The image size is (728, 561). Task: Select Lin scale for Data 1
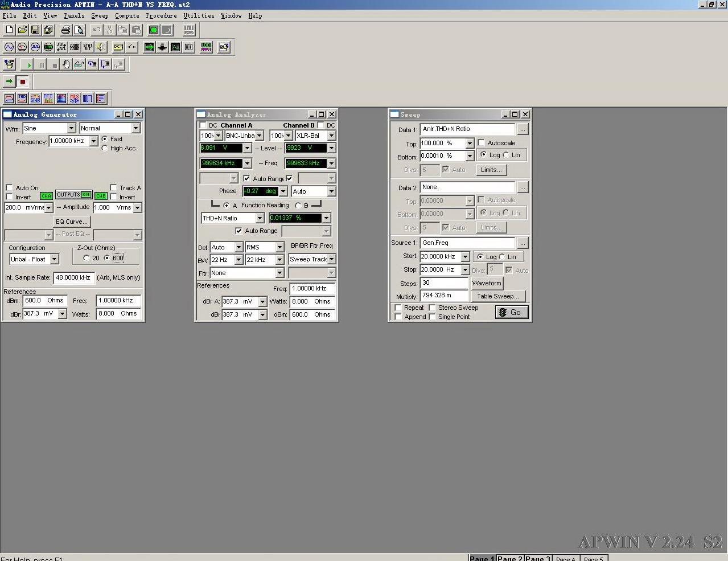[x=506, y=155]
